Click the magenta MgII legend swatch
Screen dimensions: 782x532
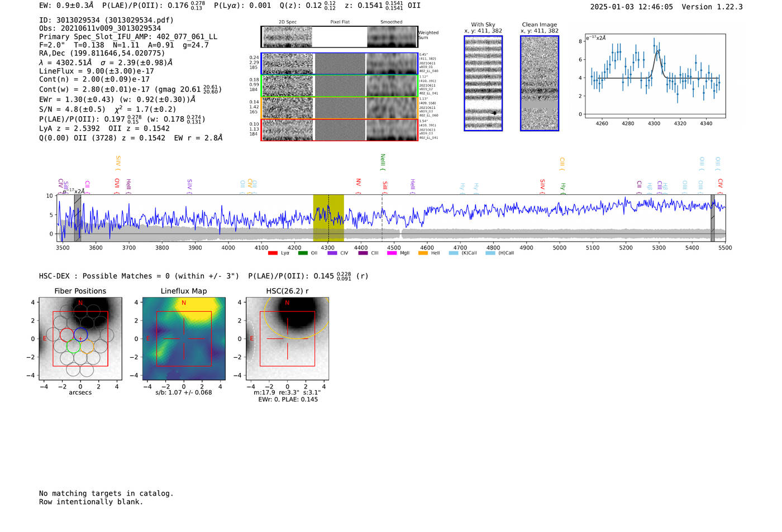[392, 253]
